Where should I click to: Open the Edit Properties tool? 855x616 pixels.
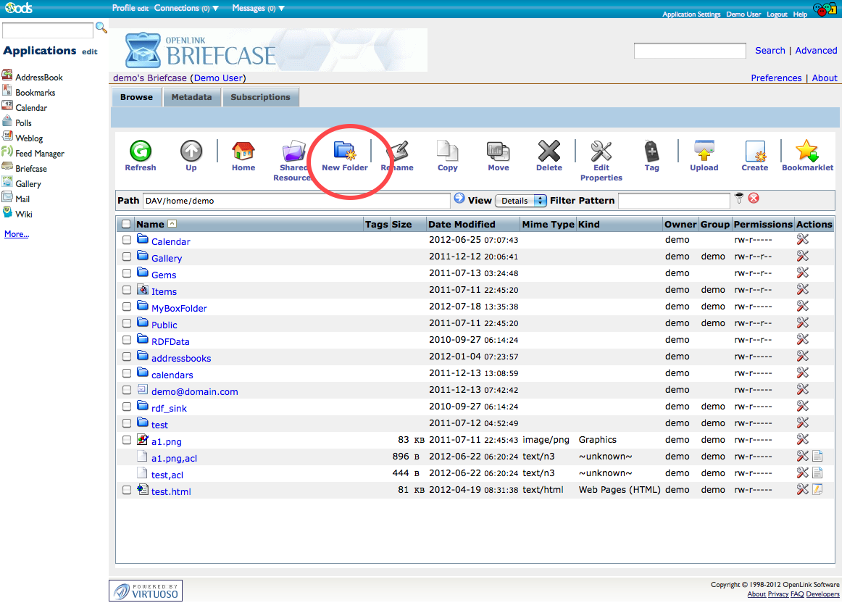pyautogui.click(x=601, y=151)
